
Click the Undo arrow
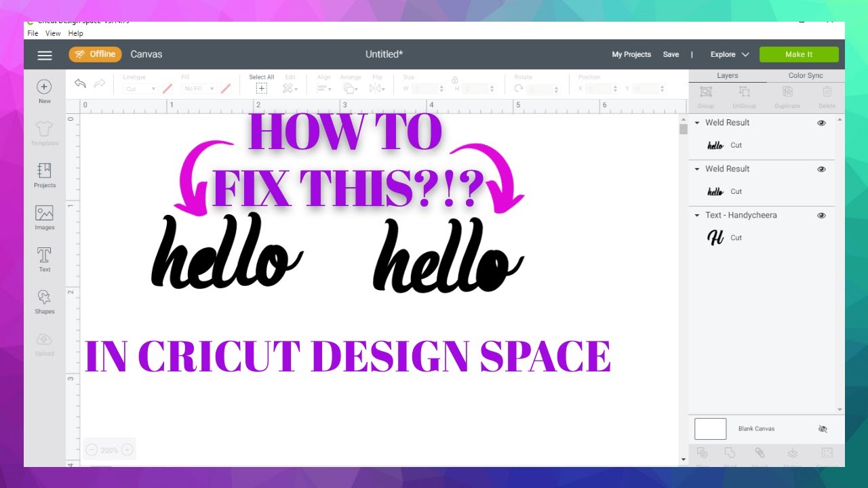[x=80, y=83]
